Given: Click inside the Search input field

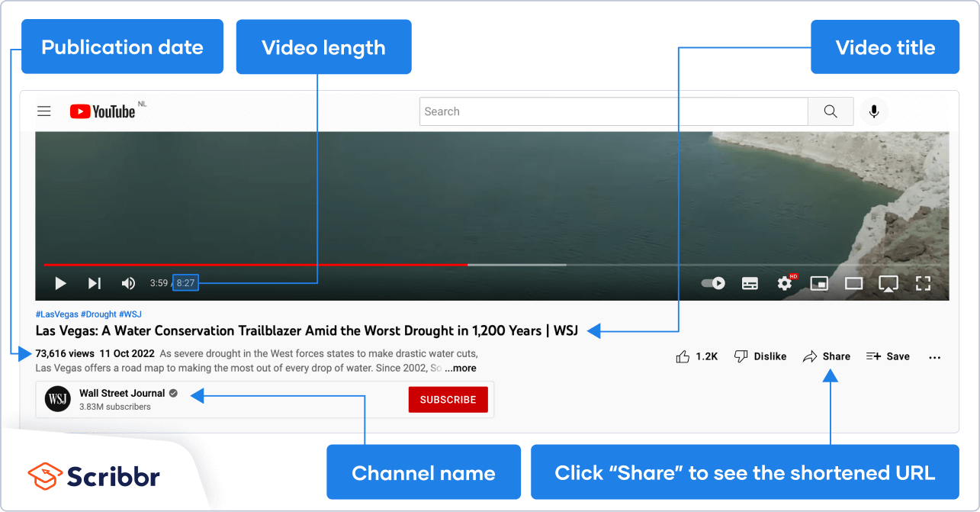Looking at the screenshot, I should pos(614,111).
